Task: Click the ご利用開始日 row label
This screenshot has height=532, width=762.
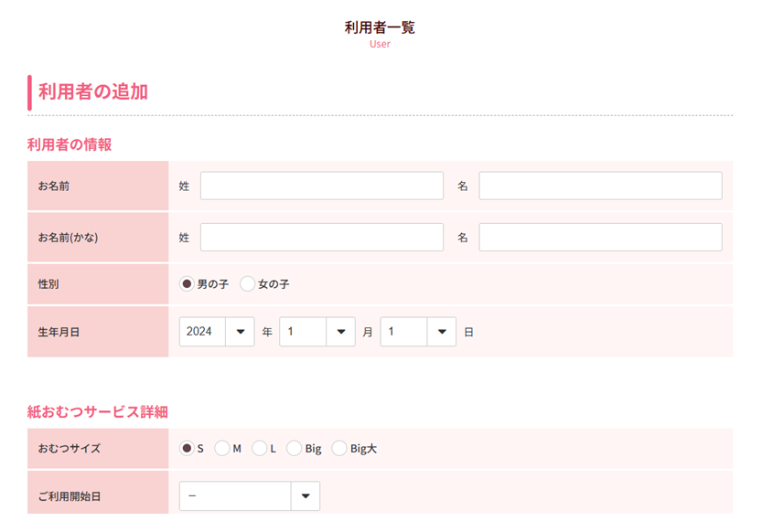Action: click(70, 496)
